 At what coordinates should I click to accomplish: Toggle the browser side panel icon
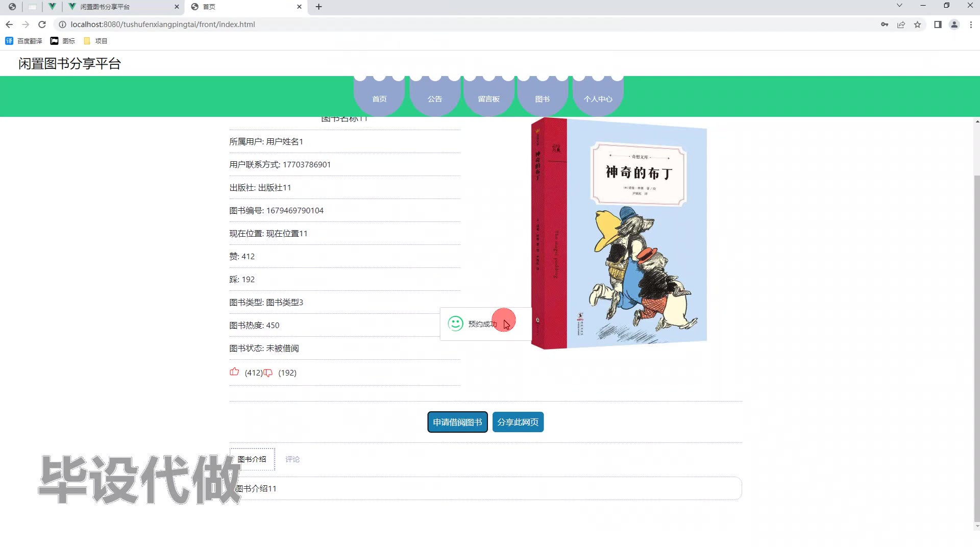click(x=938, y=24)
